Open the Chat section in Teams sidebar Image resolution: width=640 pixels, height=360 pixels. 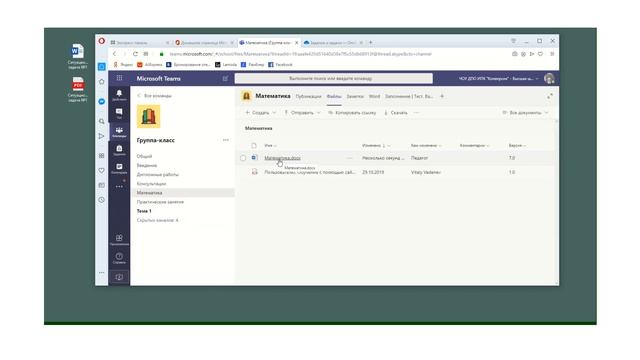tap(119, 113)
